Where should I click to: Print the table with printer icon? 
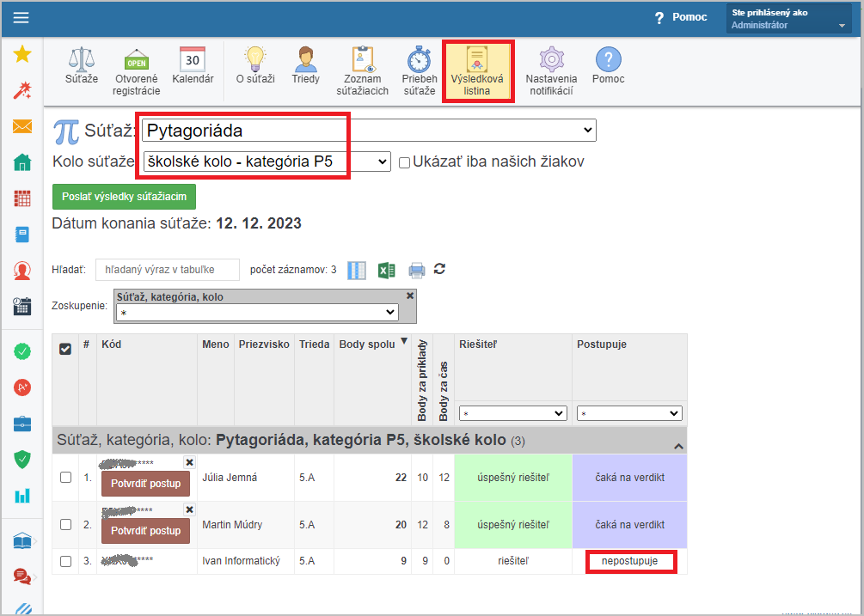[x=417, y=271]
